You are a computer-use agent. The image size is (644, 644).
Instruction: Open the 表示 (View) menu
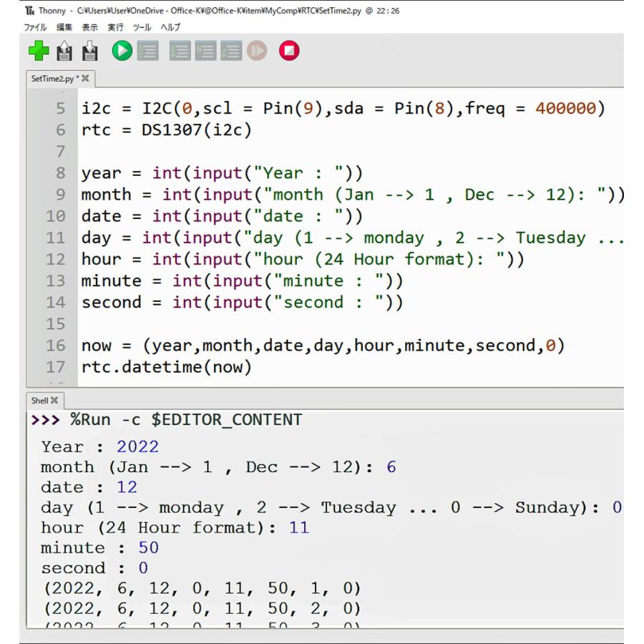click(x=90, y=27)
